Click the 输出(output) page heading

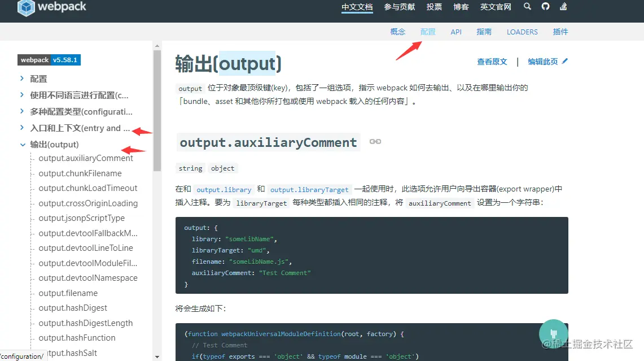coord(229,64)
